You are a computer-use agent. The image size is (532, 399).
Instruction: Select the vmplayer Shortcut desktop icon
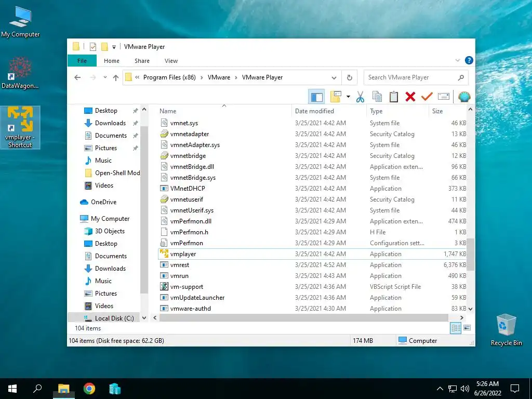pyautogui.click(x=20, y=128)
